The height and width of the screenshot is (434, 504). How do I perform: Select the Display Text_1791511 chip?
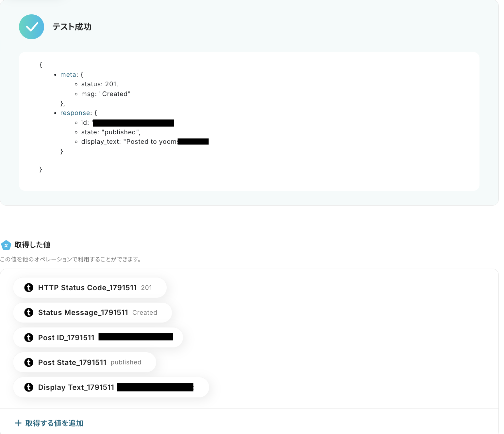[x=111, y=387]
